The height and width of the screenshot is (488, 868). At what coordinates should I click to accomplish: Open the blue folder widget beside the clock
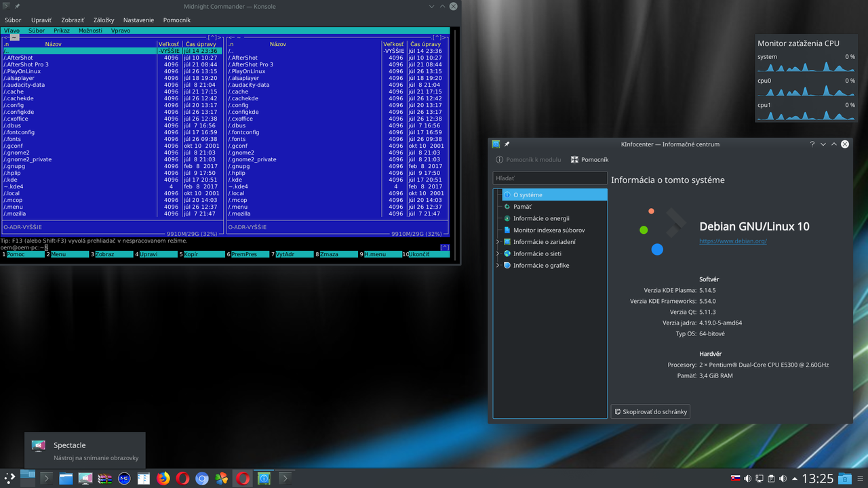845,479
